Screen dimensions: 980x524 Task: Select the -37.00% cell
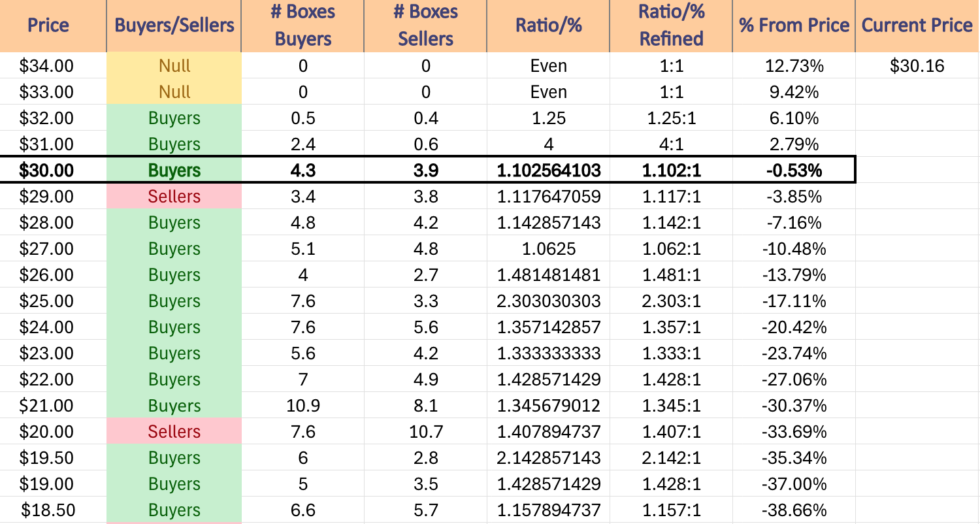794,483
